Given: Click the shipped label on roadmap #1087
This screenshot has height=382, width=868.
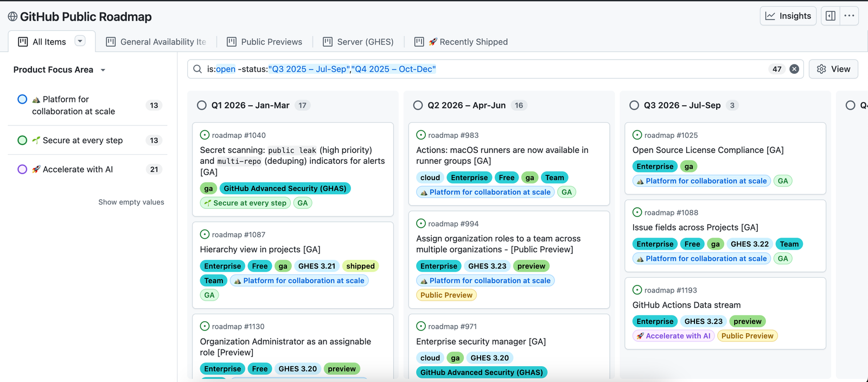Looking at the screenshot, I should [360, 266].
